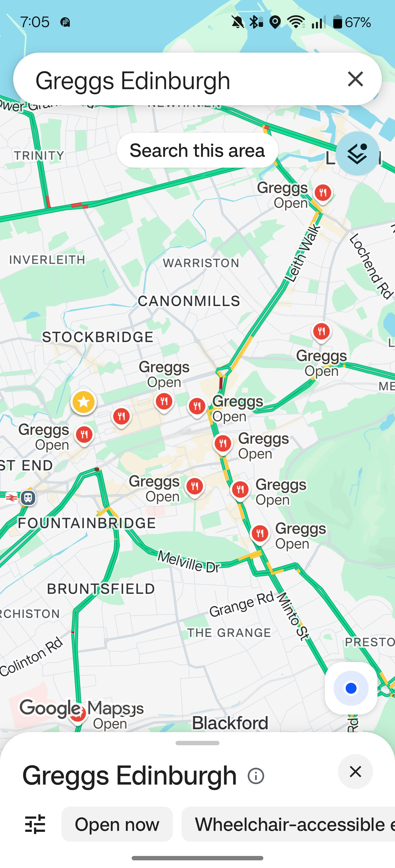Tap the info icon beside Greggs Edinburgh
The width and height of the screenshot is (395, 868).
point(256,776)
